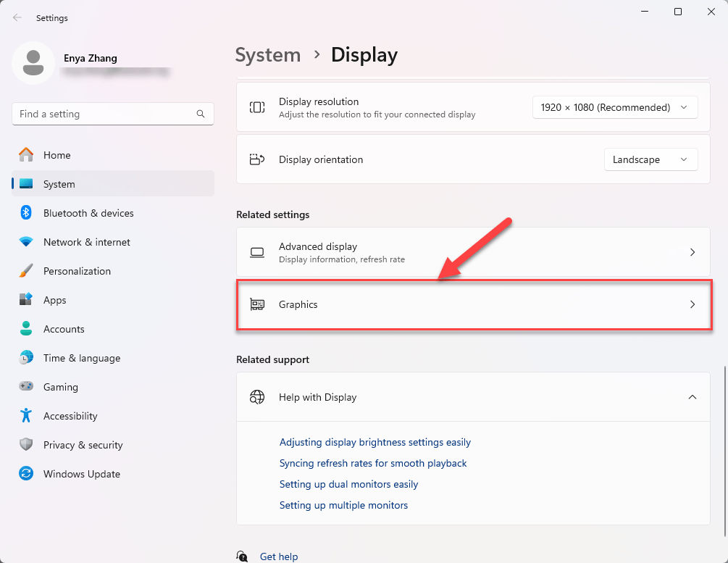Open Time & language settings
This screenshot has width=728, height=563.
tap(113, 358)
